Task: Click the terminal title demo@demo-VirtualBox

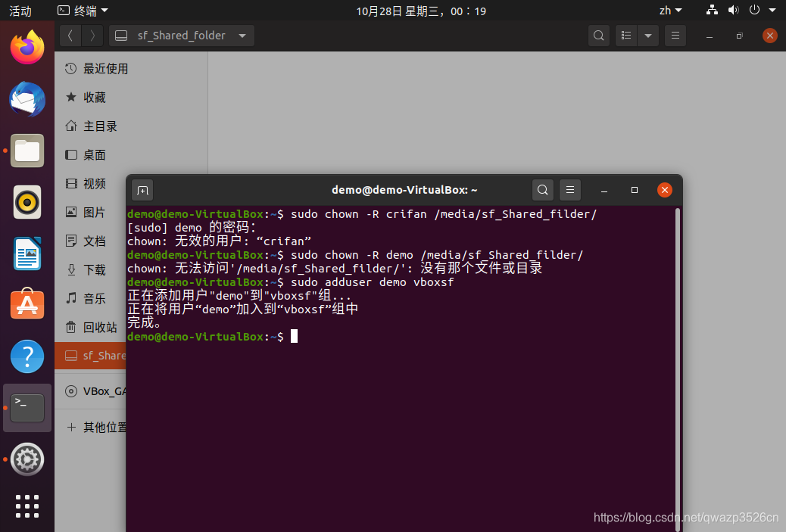Action: (404, 190)
